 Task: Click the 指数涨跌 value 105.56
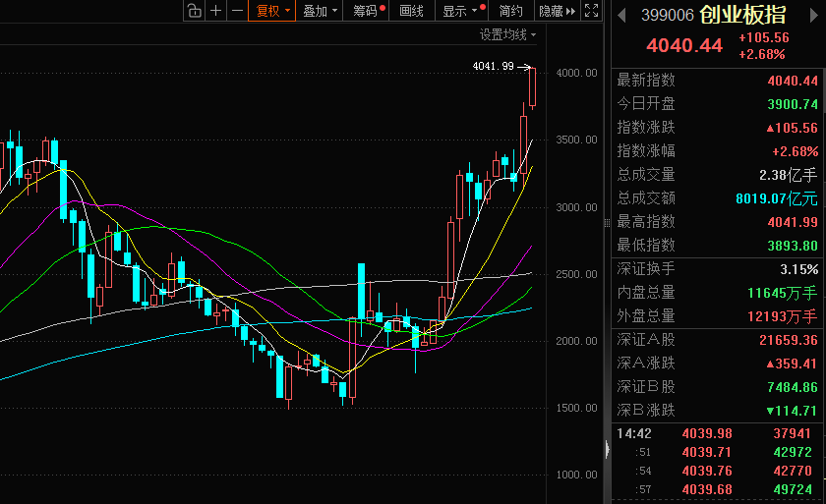(792, 128)
